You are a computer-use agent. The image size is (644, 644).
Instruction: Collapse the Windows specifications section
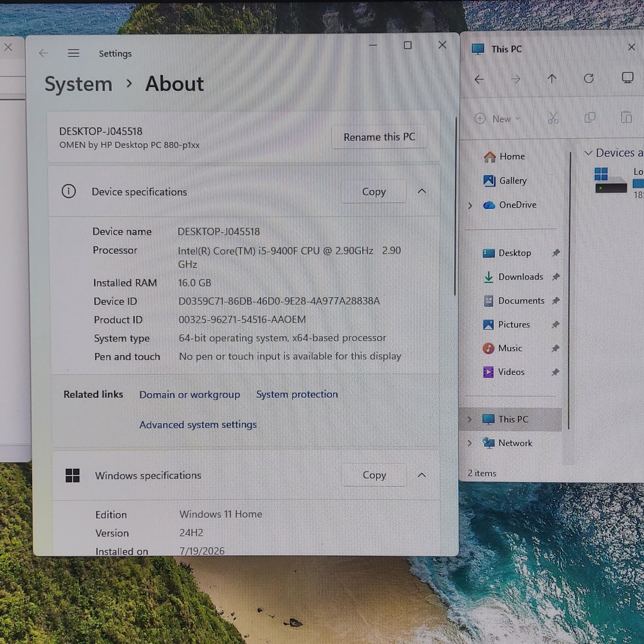422,475
